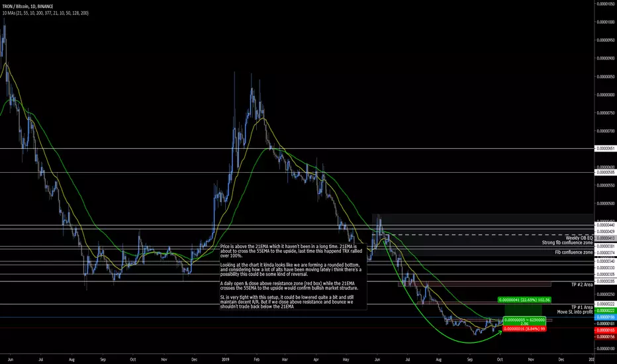Click the 0.00000900 price scale value
Screen dimensions: 617x364
point(606,58)
